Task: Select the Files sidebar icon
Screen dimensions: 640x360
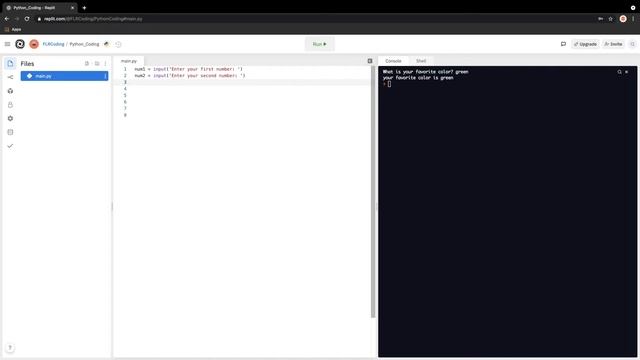Action: coord(10,64)
